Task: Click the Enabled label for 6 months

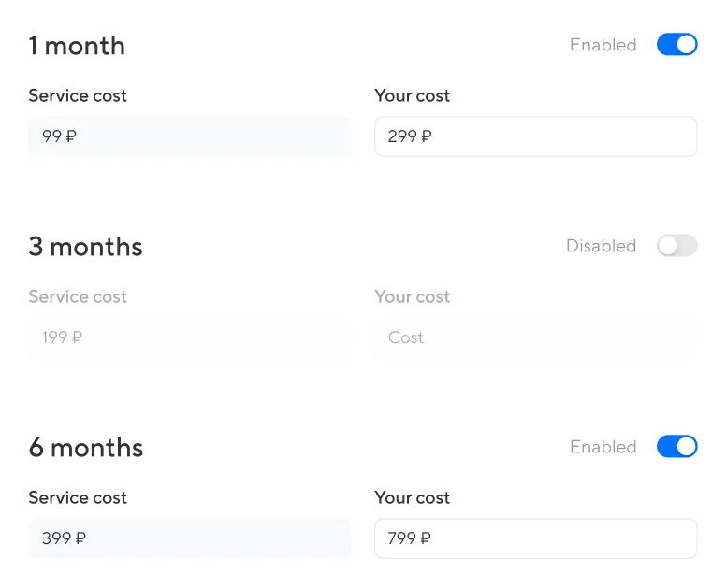Action: (x=603, y=447)
